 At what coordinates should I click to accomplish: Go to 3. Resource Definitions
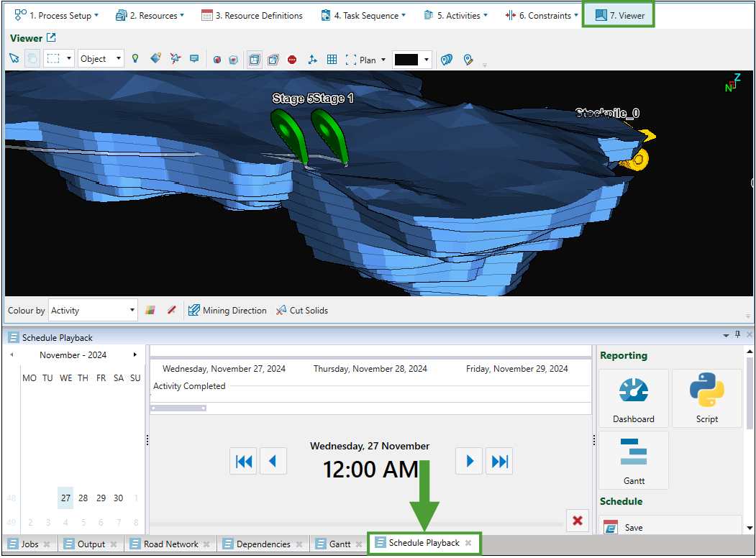[x=252, y=15]
